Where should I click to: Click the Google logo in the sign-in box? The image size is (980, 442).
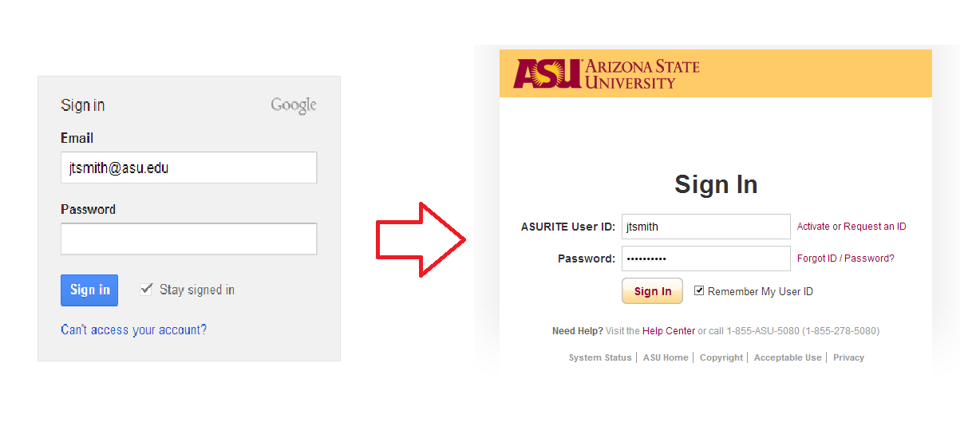tap(294, 105)
